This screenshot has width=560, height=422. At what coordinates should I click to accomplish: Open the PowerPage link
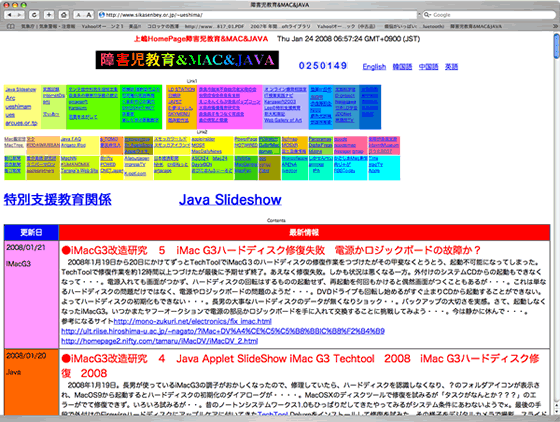246,139
